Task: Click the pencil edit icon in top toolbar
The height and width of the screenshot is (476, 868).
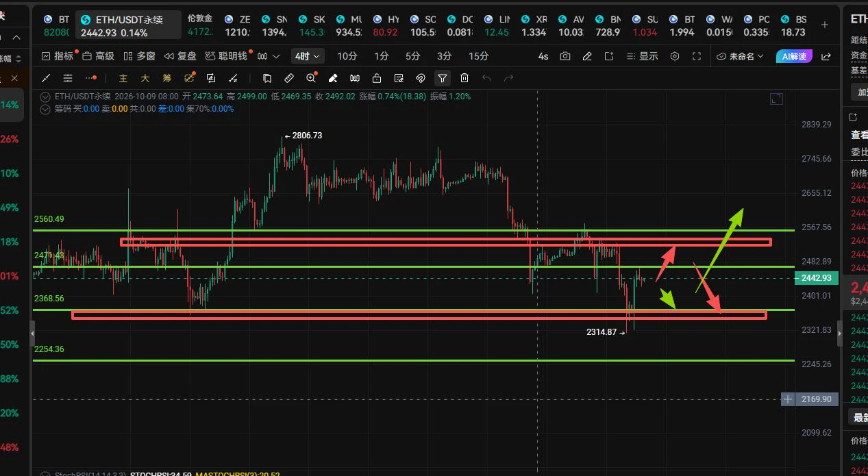Action: pos(587,56)
